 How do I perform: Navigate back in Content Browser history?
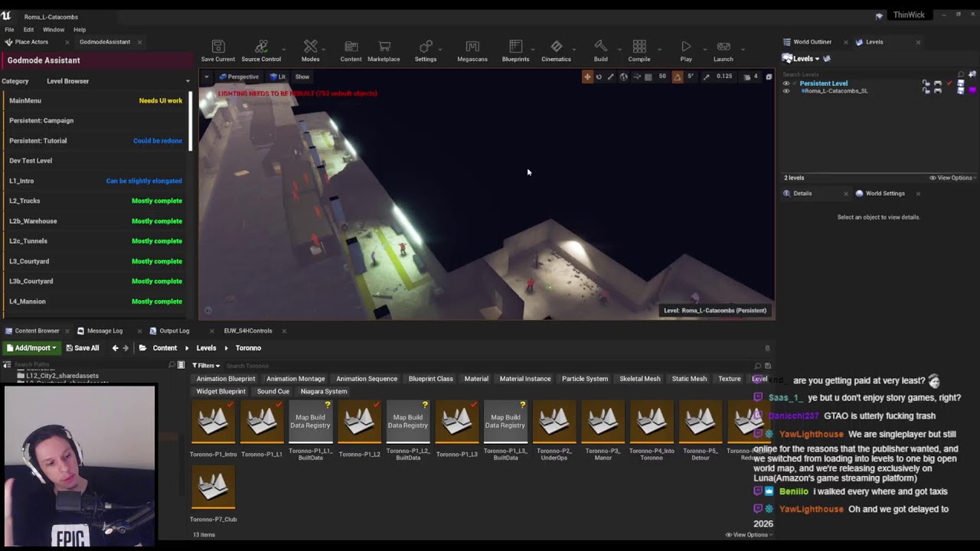pyautogui.click(x=115, y=348)
